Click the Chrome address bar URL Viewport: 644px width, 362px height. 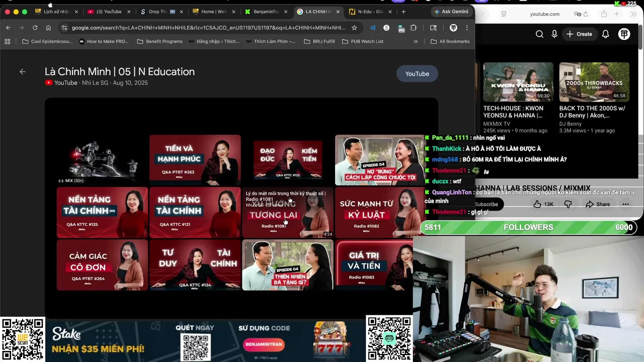pos(208,28)
